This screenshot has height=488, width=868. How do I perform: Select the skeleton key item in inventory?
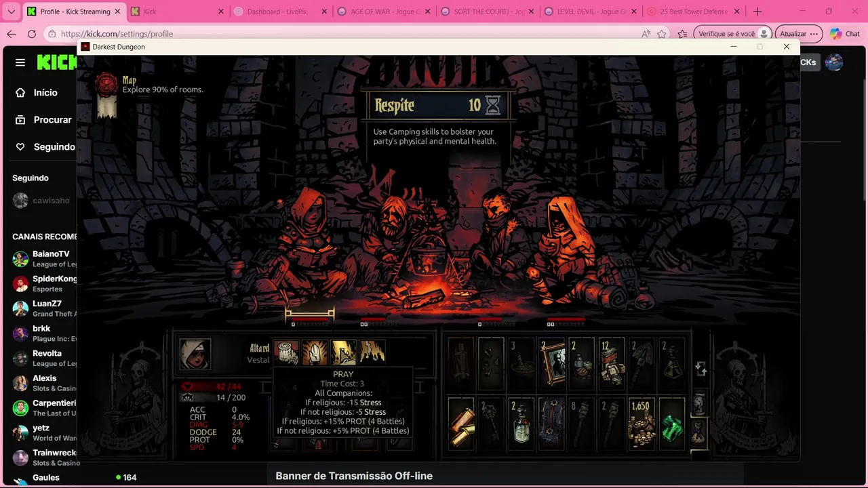491,424
